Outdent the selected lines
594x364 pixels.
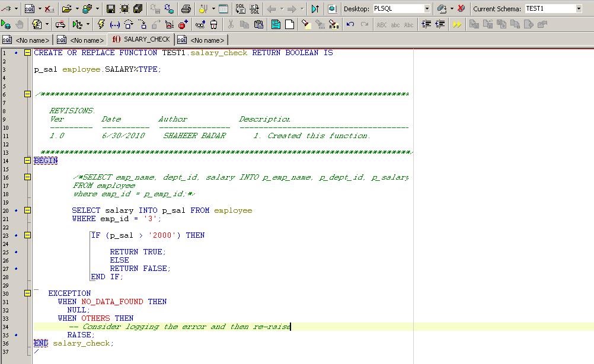(x=440, y=24)
